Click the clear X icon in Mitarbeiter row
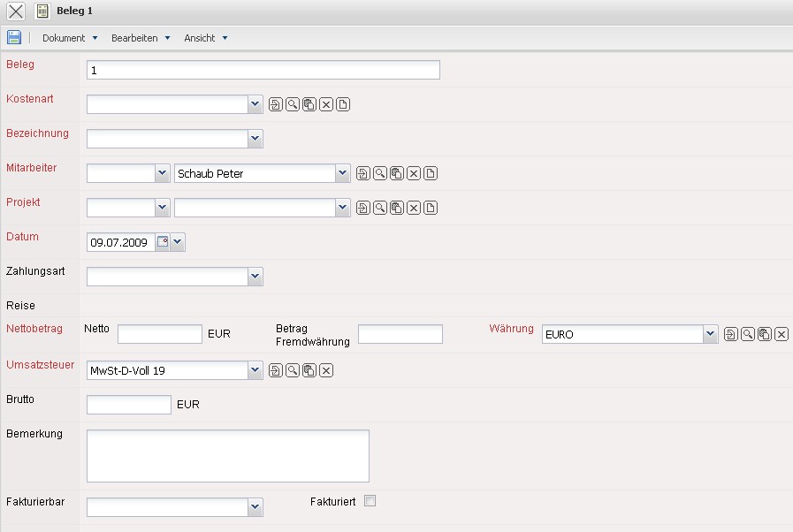Viewport: 793px width, 532px height. (413, 174)
